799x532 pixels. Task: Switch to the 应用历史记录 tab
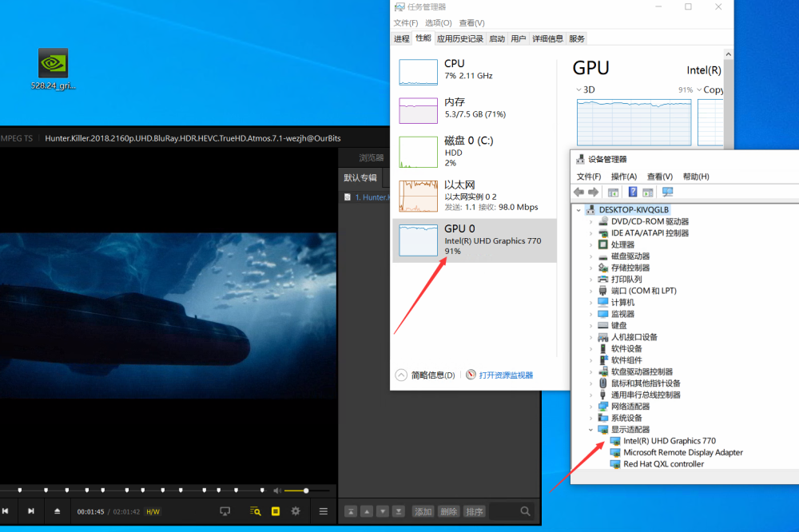point(459,38)
